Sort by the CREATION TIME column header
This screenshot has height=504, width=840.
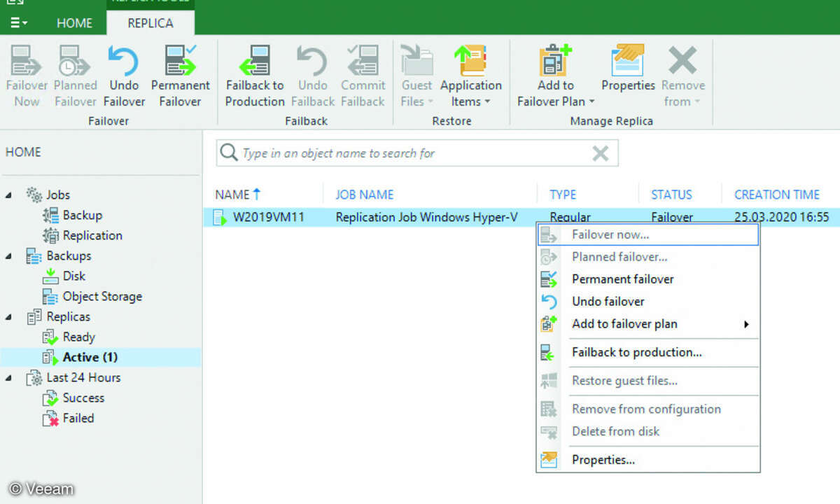tap(777, 195)
